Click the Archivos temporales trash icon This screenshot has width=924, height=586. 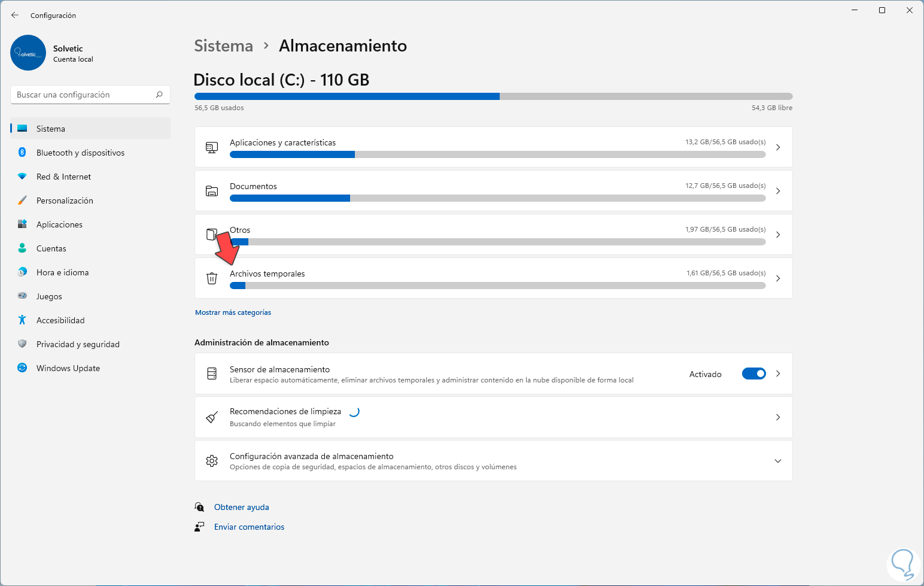[x=212, y=278]
